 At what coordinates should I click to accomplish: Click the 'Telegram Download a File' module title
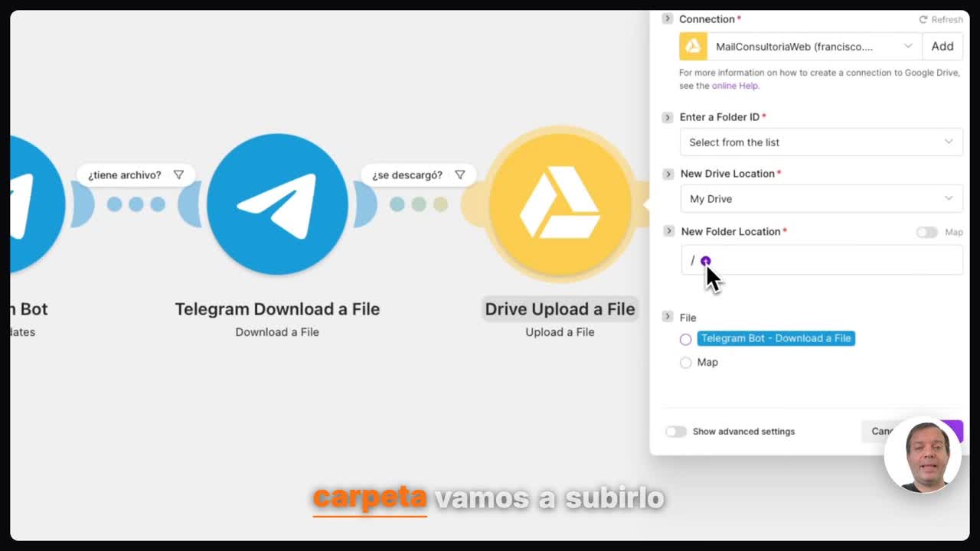[x=277, y=309]
